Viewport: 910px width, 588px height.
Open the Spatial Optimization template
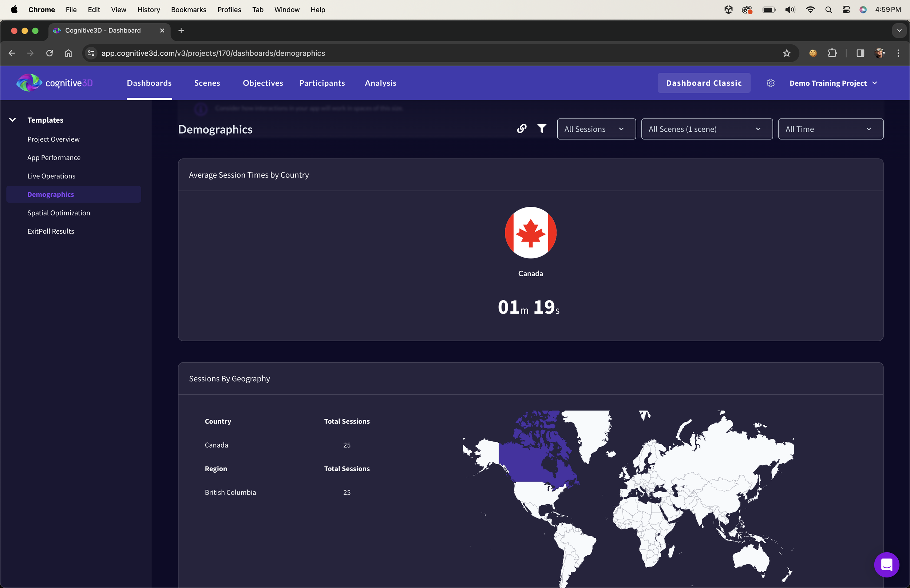click(x=59, y=212)
